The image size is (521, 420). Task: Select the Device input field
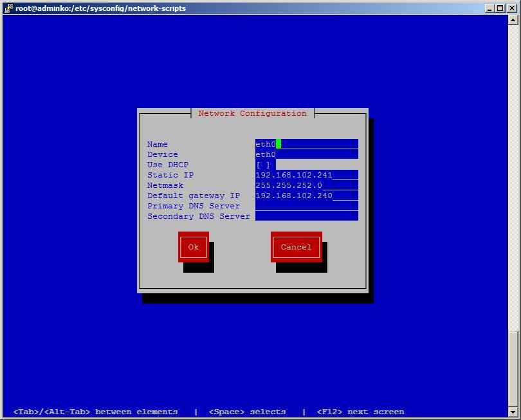pyautogui.click(x=306, y=154)
